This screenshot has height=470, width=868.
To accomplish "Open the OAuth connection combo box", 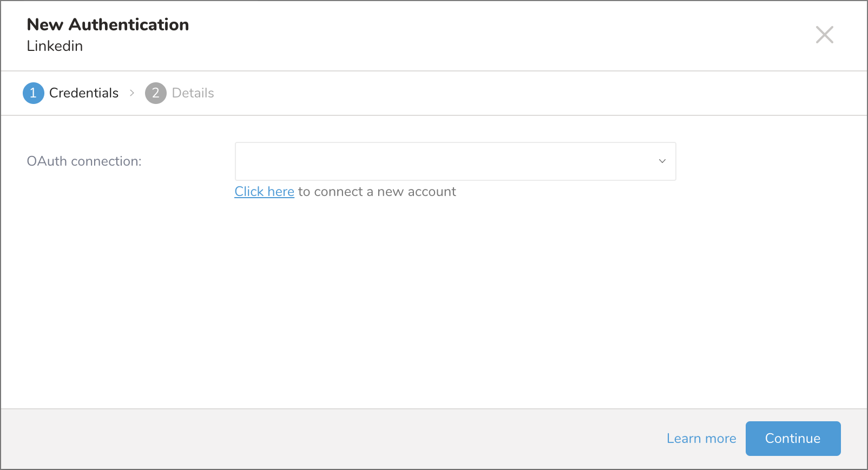I will (x=444, y=161).
